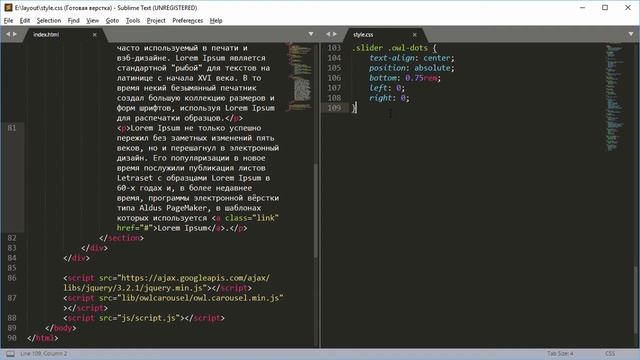Go to previous tab in left pane
This screenshot has width=640, height=360.
coord(8,34)
